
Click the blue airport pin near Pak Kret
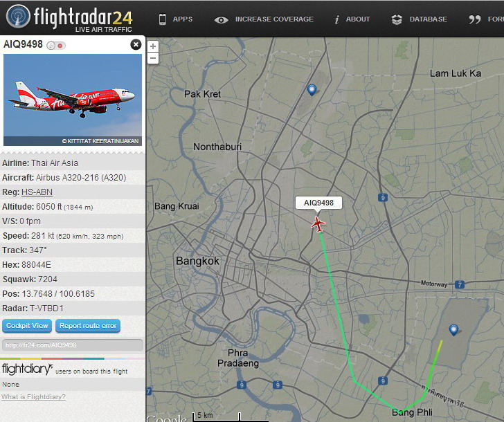coord(312,90)
